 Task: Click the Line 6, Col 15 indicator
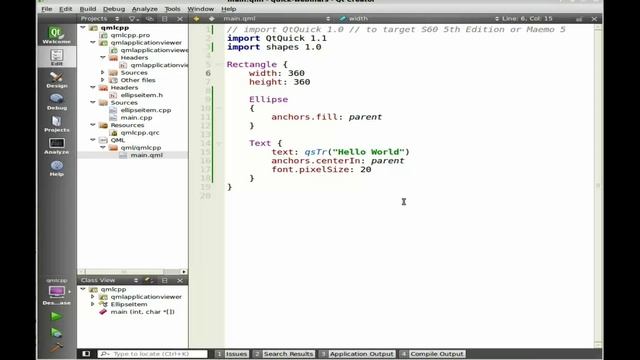527,19
